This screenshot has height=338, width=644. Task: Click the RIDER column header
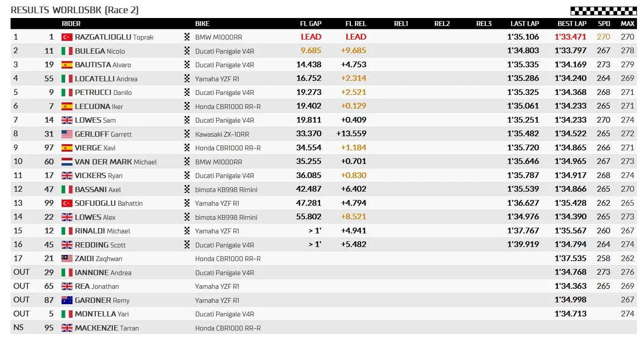click(71, 24)
